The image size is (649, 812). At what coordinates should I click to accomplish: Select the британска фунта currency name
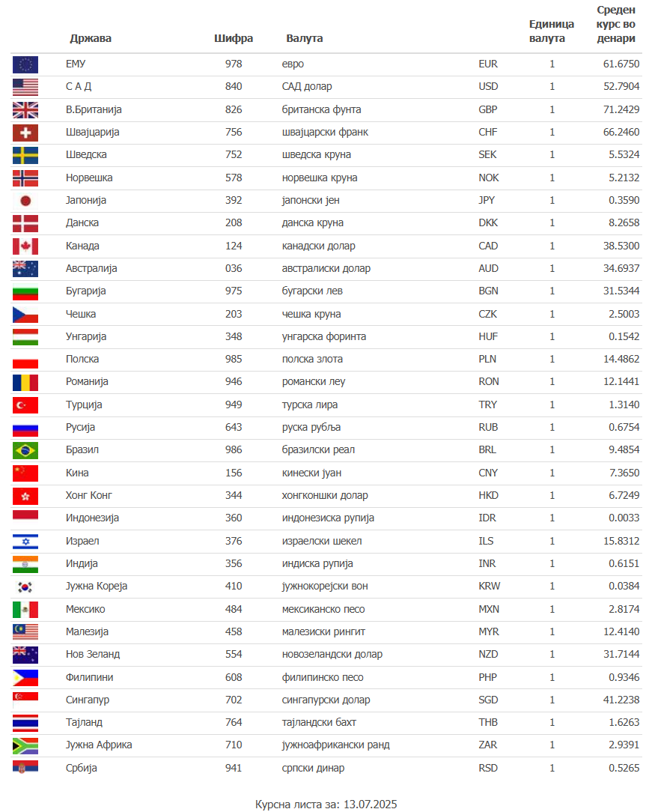tap(321, 110)
